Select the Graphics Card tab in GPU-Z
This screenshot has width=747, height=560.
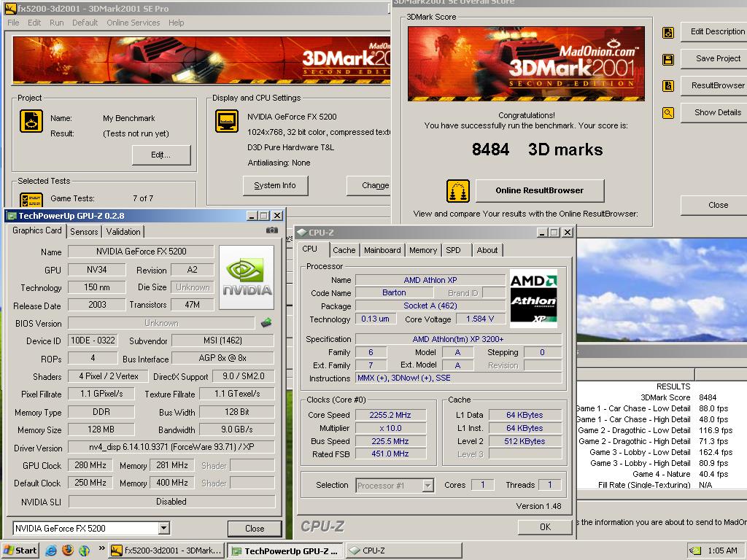coord(36,230)
